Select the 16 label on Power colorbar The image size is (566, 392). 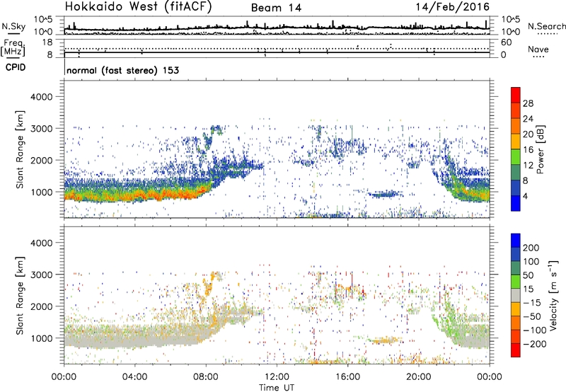click(x=528, y=150)
